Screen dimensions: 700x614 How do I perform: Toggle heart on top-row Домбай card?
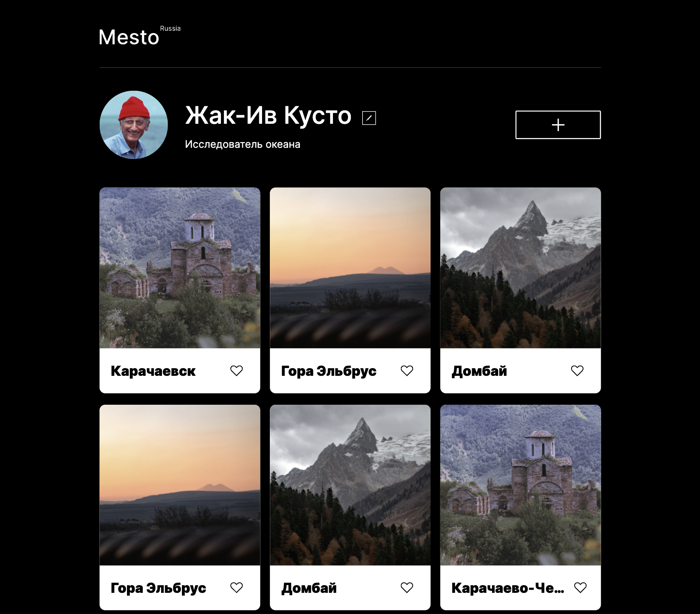click(577, 371)
